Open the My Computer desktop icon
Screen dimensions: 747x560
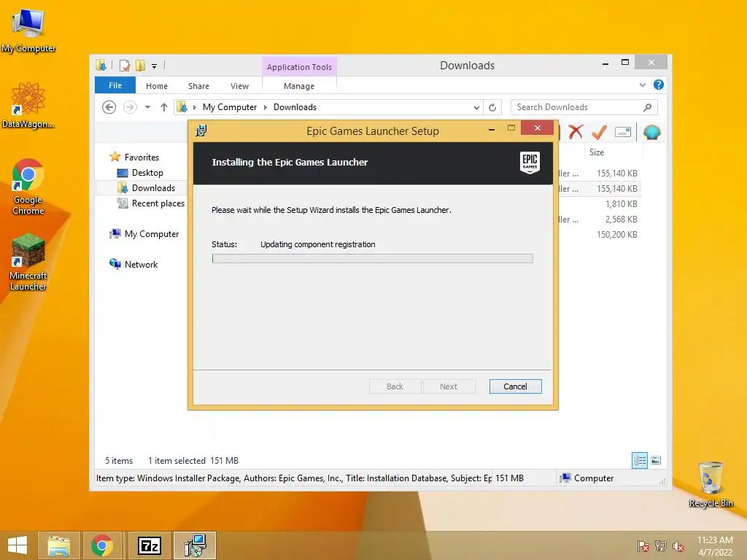[x=28, y=30]
